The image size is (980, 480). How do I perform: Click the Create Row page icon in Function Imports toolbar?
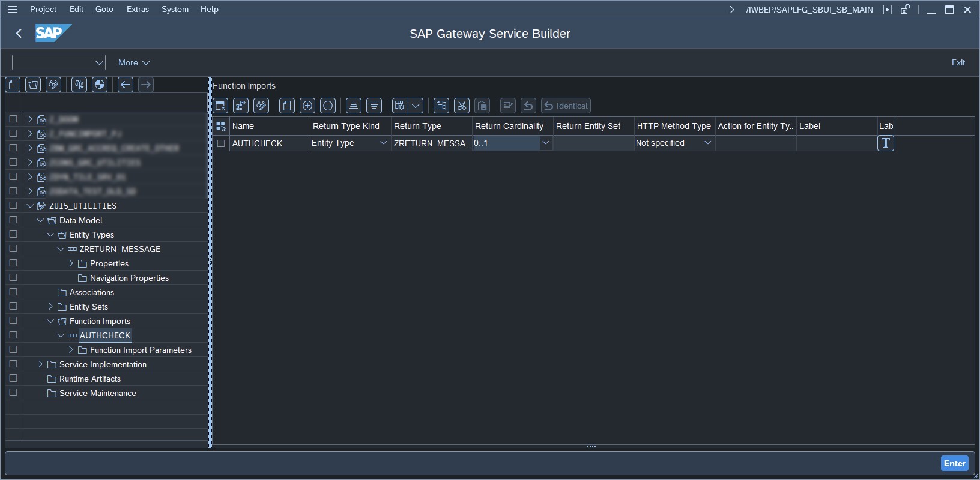click(287, 106)
